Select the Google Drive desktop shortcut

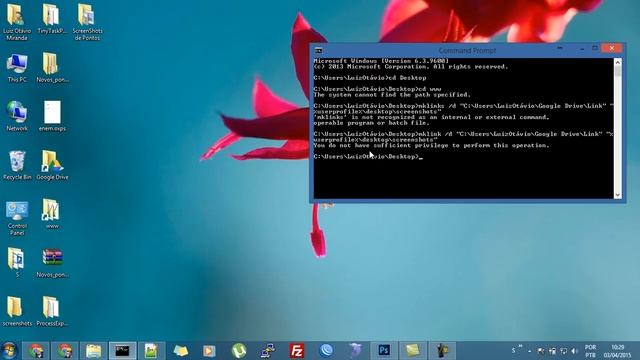click(x=52, y=165)
